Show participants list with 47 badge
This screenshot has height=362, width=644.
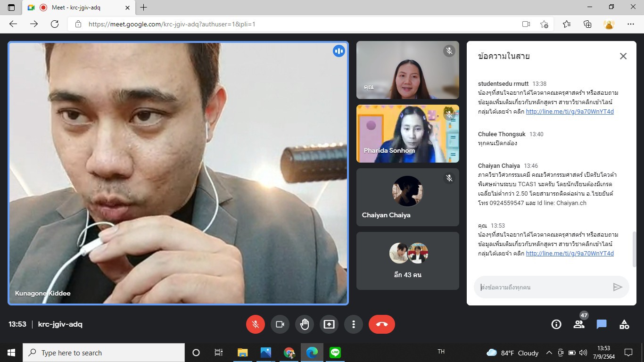579,324
